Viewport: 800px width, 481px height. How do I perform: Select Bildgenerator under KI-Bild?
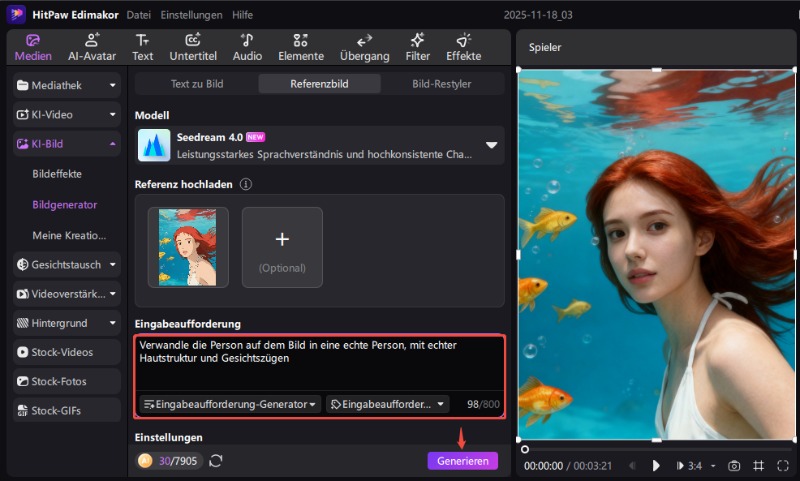click(x=64, y=205)
